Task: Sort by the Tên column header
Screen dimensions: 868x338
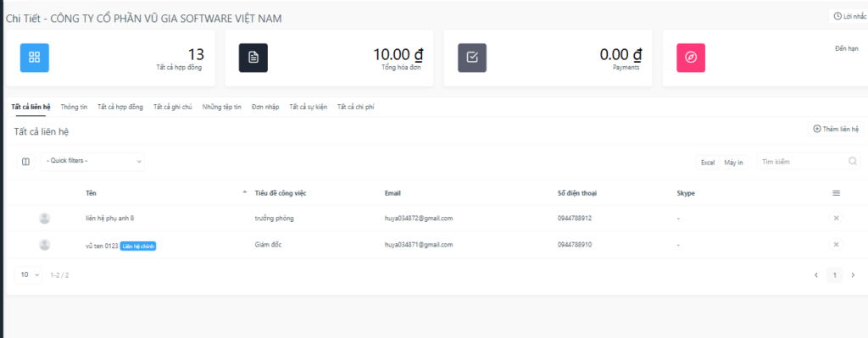Action: [91, 193]
